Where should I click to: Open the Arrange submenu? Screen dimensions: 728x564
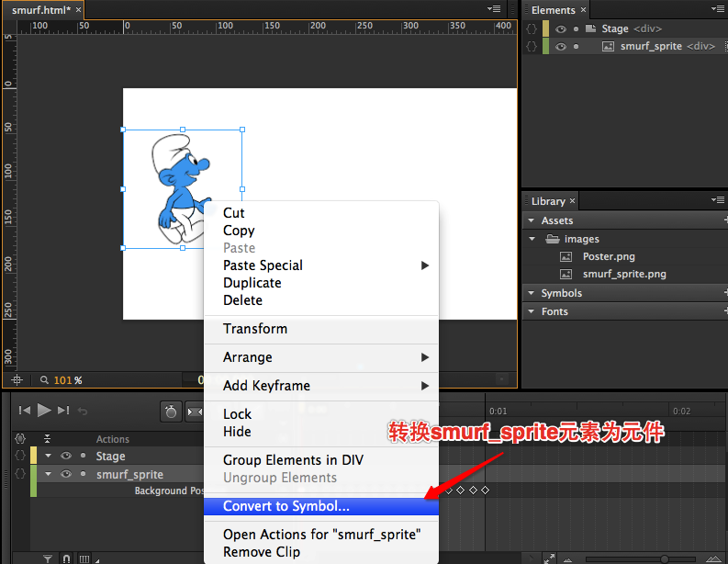pos(321,357)
